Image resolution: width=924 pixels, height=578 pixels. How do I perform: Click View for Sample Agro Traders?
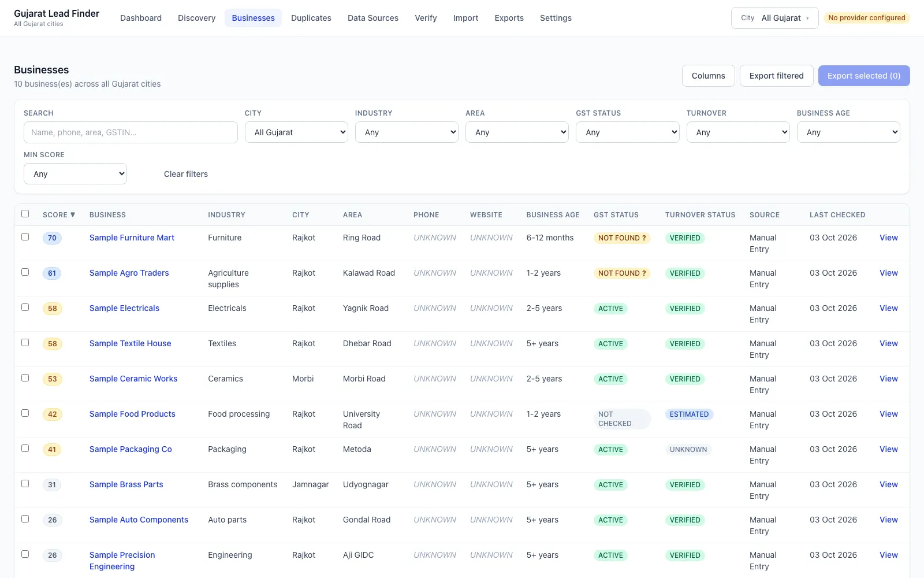tap(888, 273)
